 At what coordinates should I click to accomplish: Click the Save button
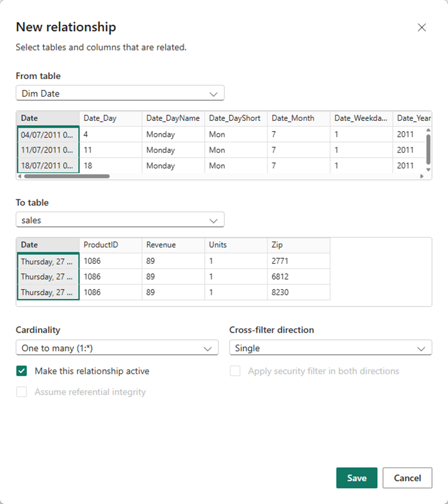click(356, 478)
